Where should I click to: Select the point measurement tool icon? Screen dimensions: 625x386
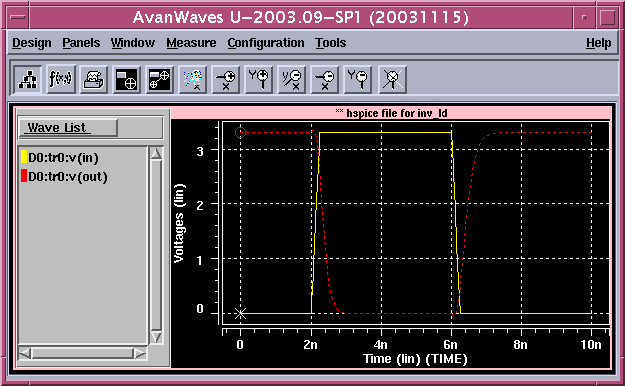tap(126, 79)
